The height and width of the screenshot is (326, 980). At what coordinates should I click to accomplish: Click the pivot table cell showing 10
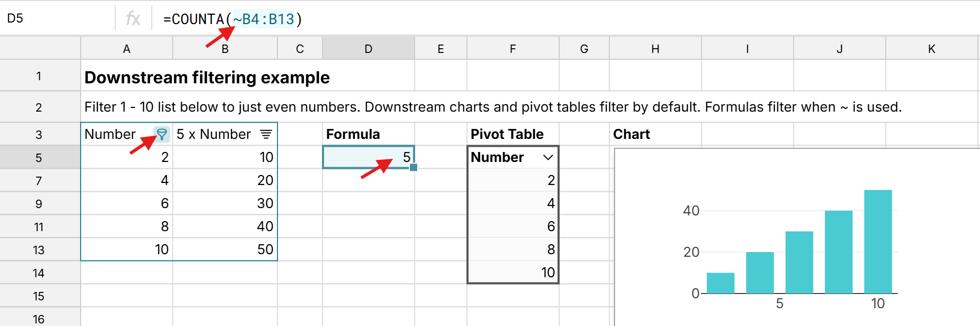[x=513, y=273]
